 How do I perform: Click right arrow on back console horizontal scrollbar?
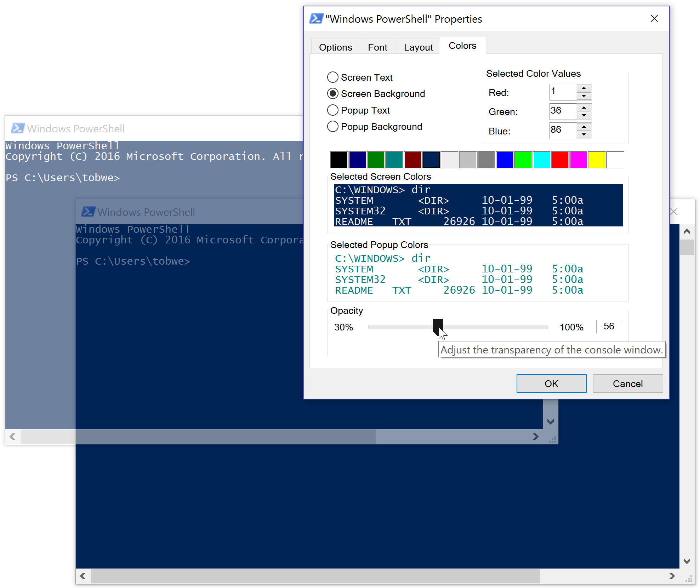pyautogui.click(x=535, y=437)
